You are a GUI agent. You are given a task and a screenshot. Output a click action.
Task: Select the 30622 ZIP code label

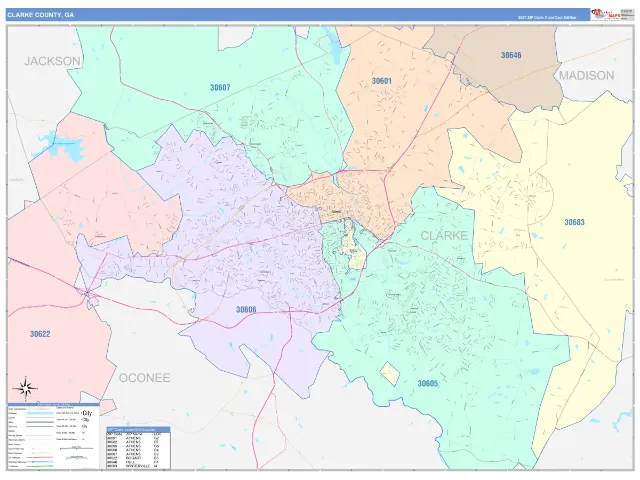pyautogui.click(x=40, y=334)
